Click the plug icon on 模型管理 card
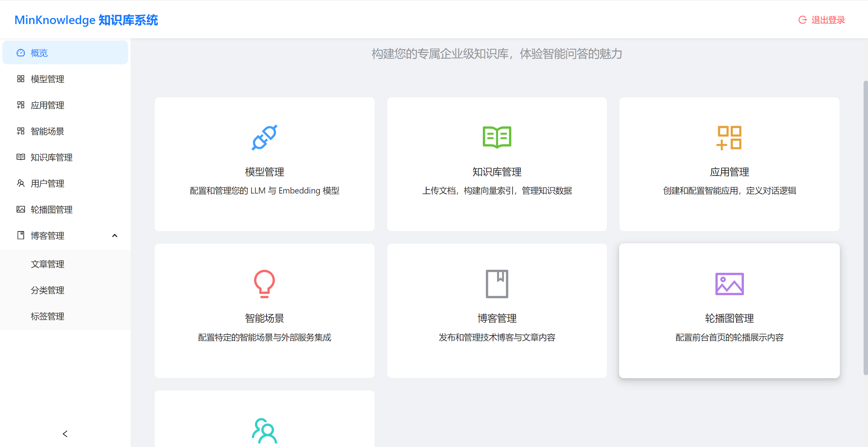 point(264,138)
